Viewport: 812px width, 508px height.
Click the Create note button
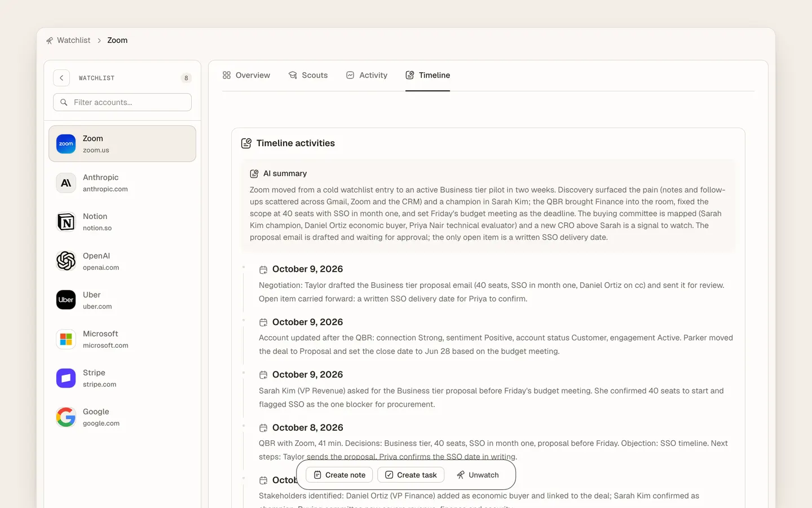click(x=339, y=475)
